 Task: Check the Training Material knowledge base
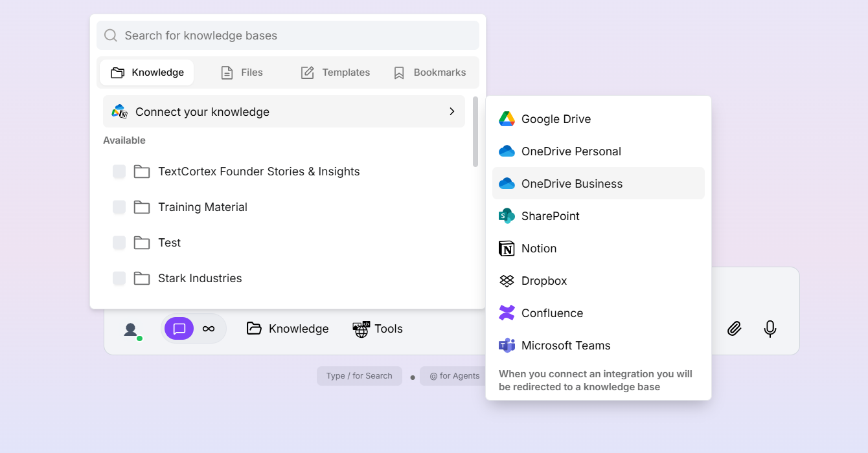click(119, 207)
